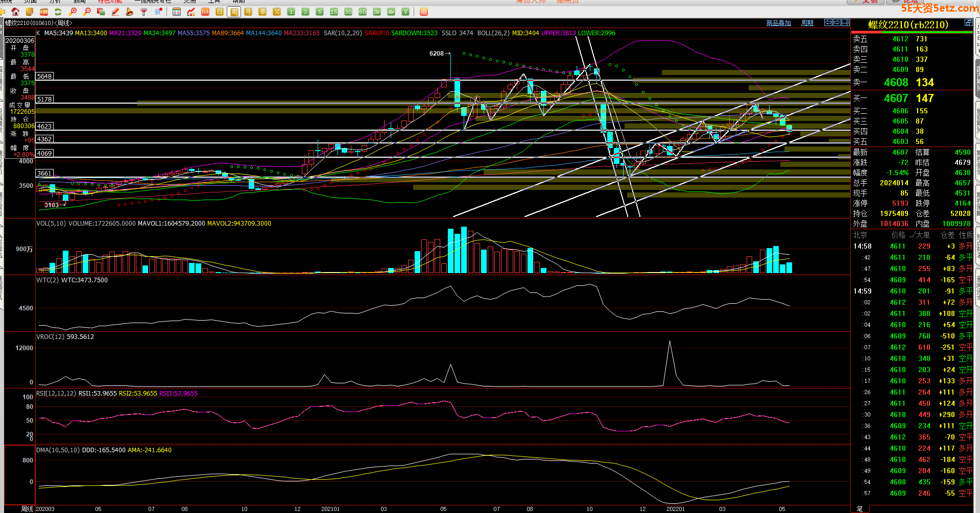
Task: Switch to 5-minute chart period
Action: tap(320, 12)
